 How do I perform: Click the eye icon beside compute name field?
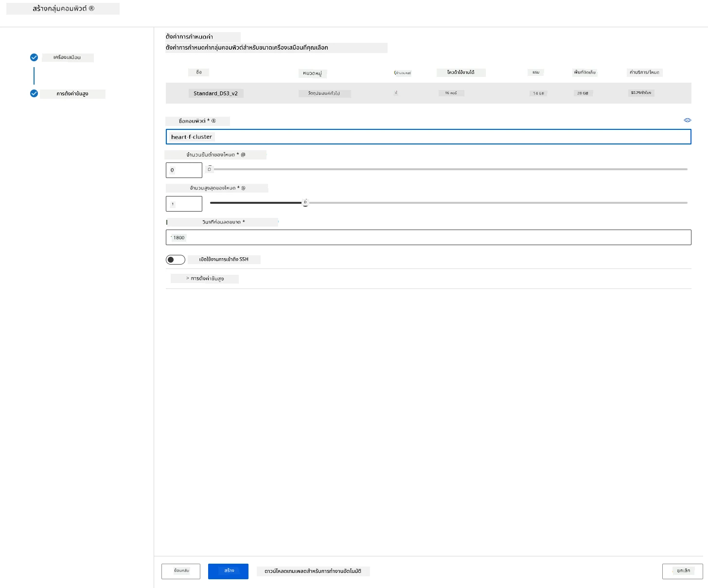tap(687, 120)
